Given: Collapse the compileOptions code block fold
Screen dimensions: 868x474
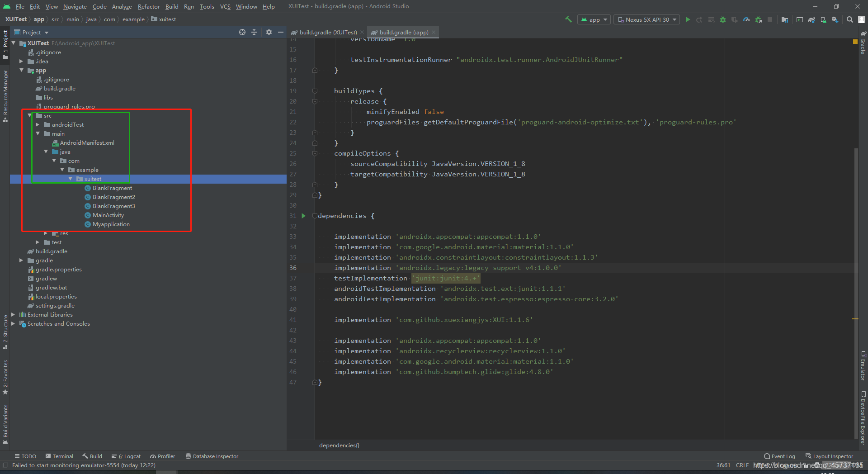Looking at the screenshot, I should click(x=315, y=153).
